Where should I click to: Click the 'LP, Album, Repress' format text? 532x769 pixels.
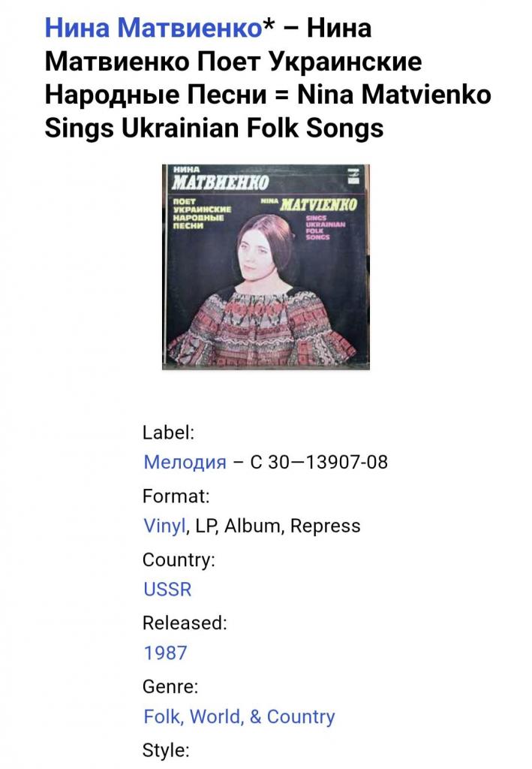point(278,526)
